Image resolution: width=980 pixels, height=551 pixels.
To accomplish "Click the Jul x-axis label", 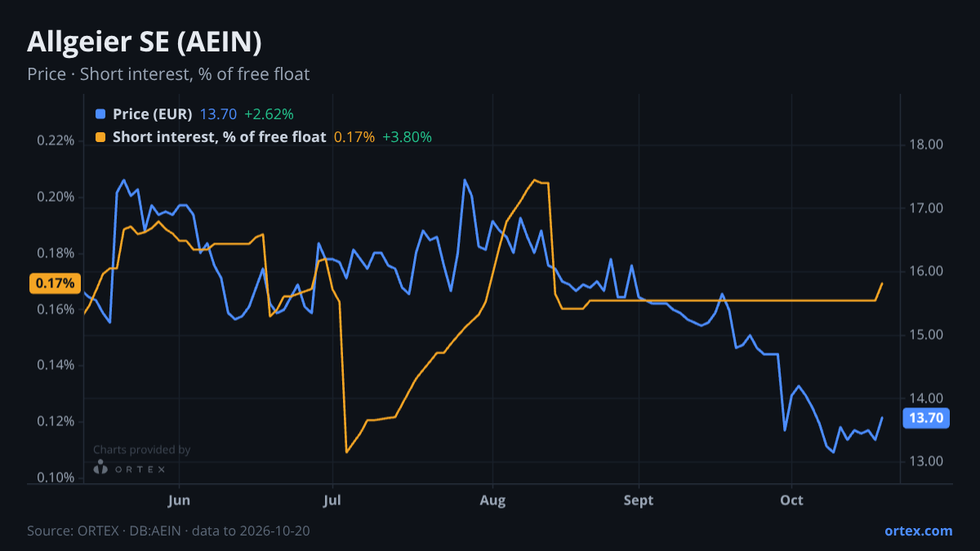I will click(x=332, y=500).
